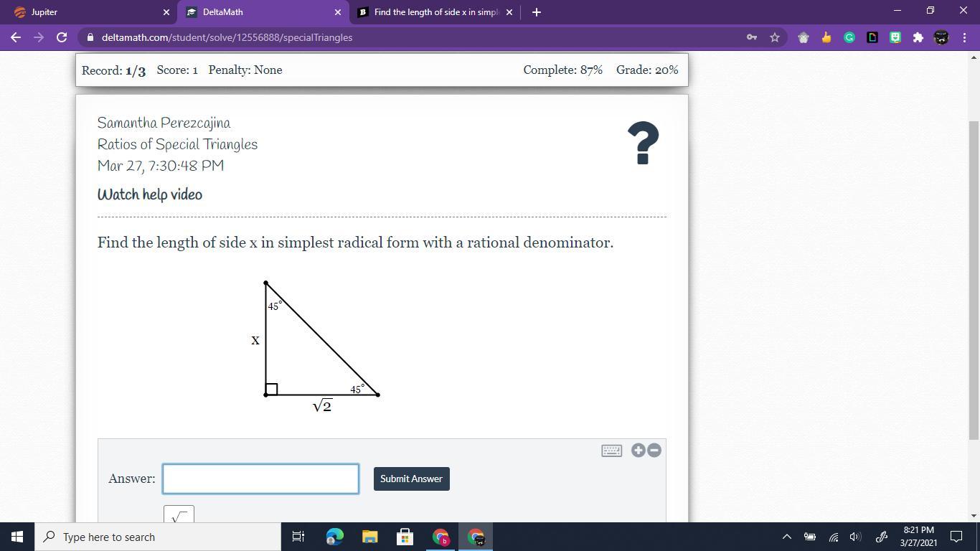Reload the DeltaMath page
The width and height of the screenshot is (980, 551).
pos(62,37)
